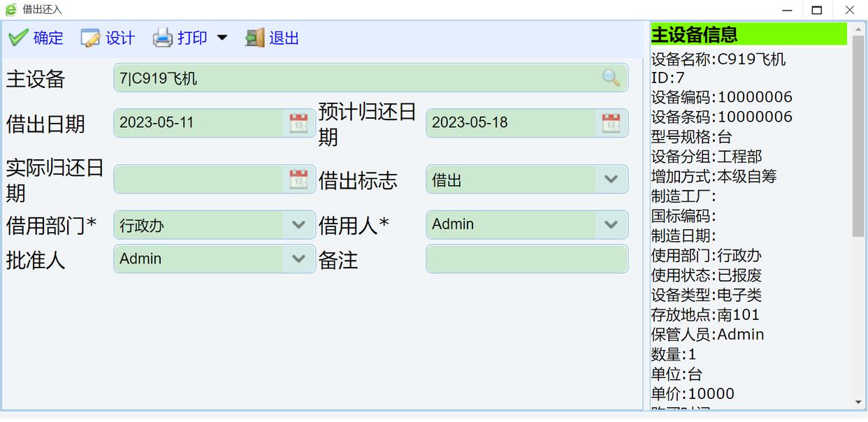Expand the 批准人 dropdown

click(298, 259)
